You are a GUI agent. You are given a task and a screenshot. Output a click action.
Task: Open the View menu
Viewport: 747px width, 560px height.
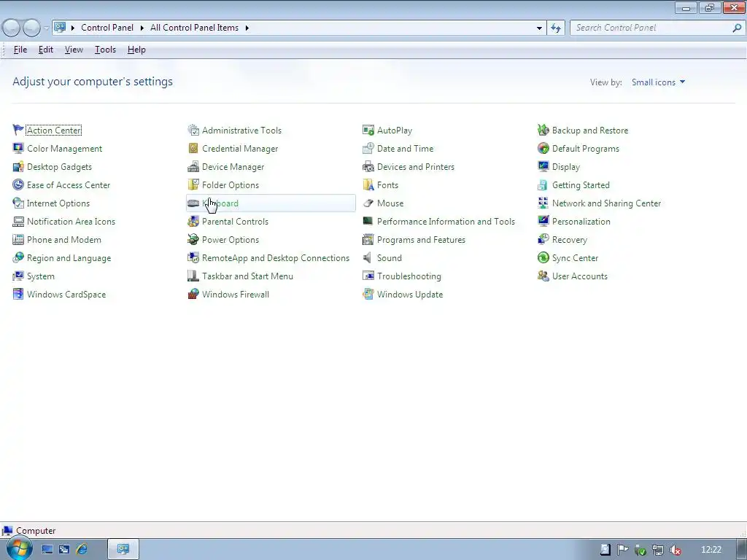[74, 50]
